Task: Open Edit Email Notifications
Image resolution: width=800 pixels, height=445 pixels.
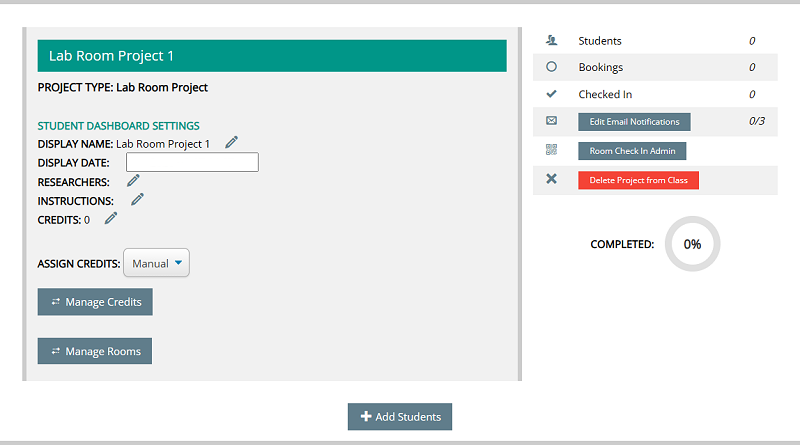Action: (x=634, y=122)
